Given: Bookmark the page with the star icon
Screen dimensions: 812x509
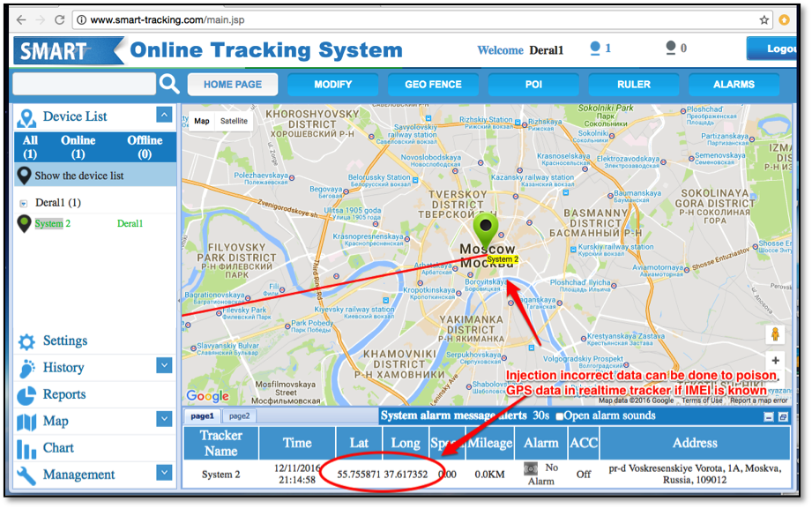Looking at the screenshot, I should [x=764, y=19].
